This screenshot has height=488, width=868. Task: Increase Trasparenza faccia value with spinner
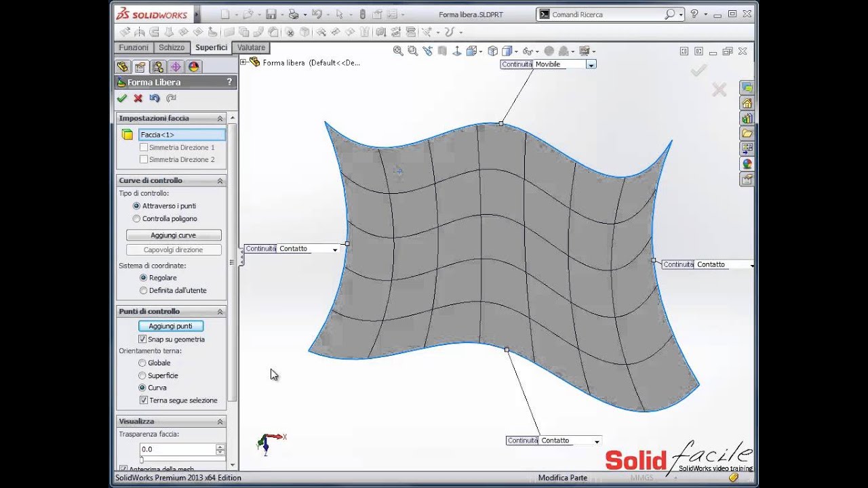click(x=220, y=447)
